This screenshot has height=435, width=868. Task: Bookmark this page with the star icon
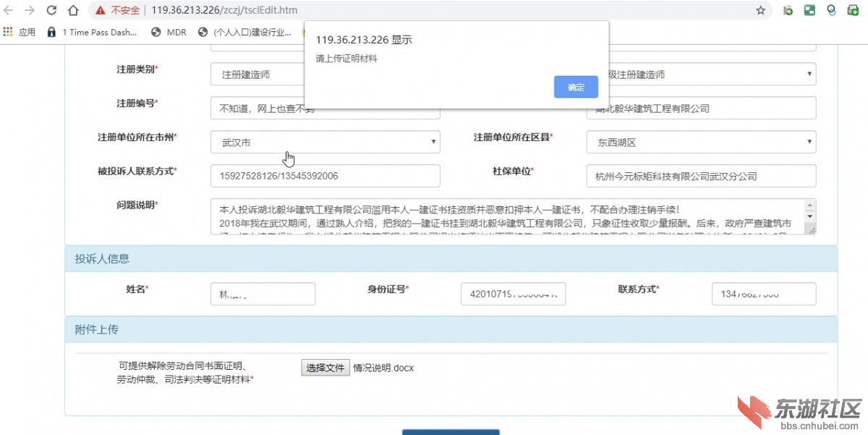point(761,10)
